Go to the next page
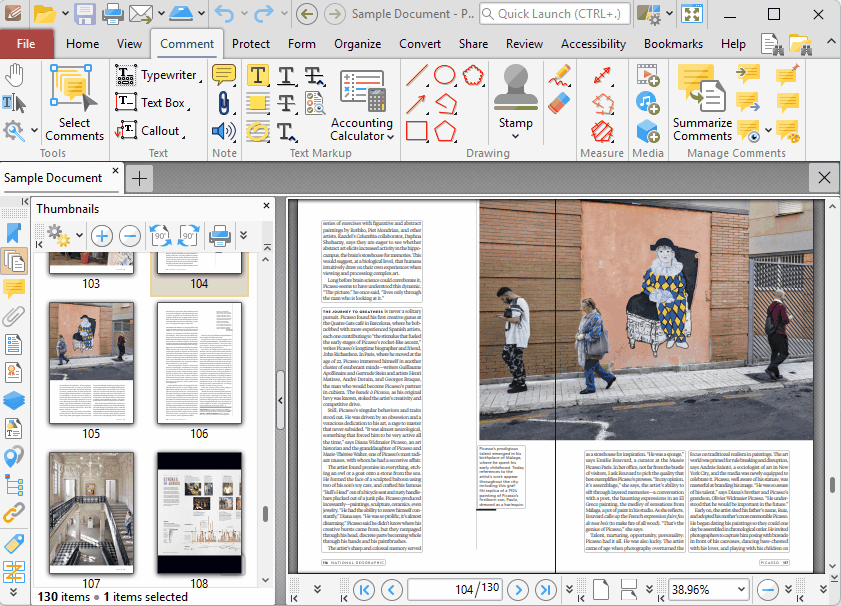Viewport: 841px width, 606px height. tap(517, 590)
